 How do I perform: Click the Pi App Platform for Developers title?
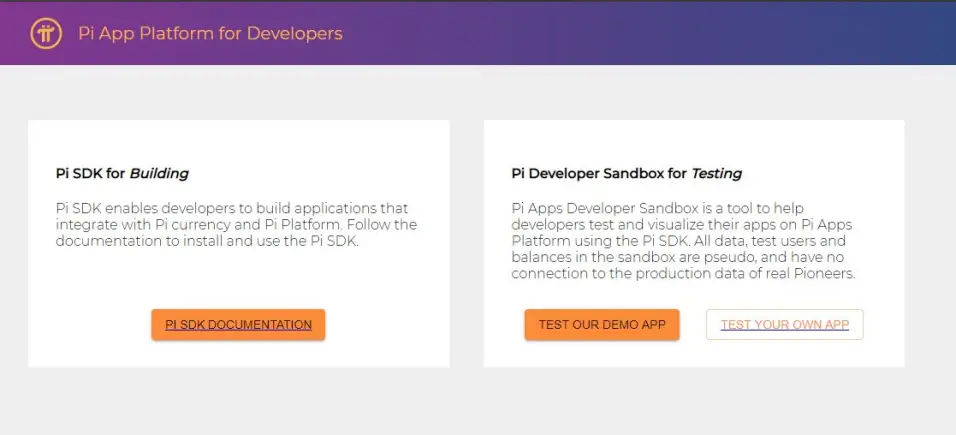point(210,34)
